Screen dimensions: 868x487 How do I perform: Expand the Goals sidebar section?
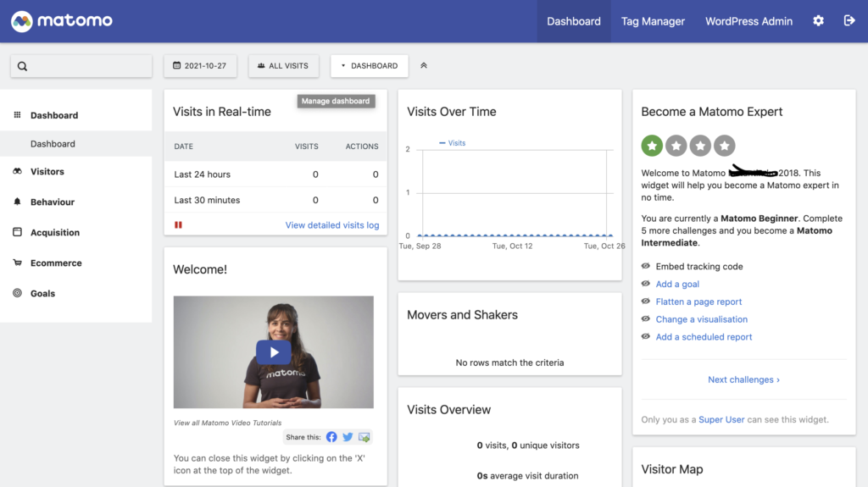point(42,293)
